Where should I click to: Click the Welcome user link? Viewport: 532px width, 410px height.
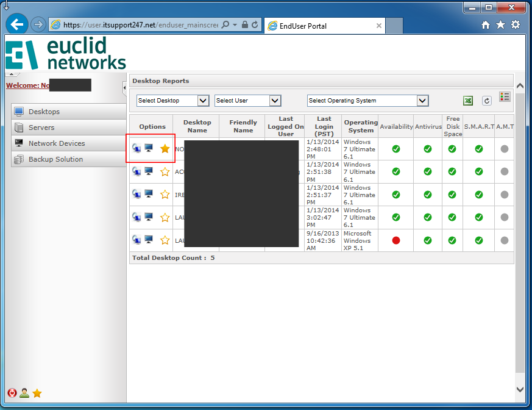(28, 85)
